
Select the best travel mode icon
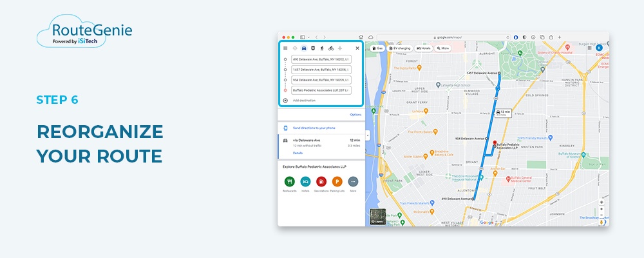(x=295, y=48)
